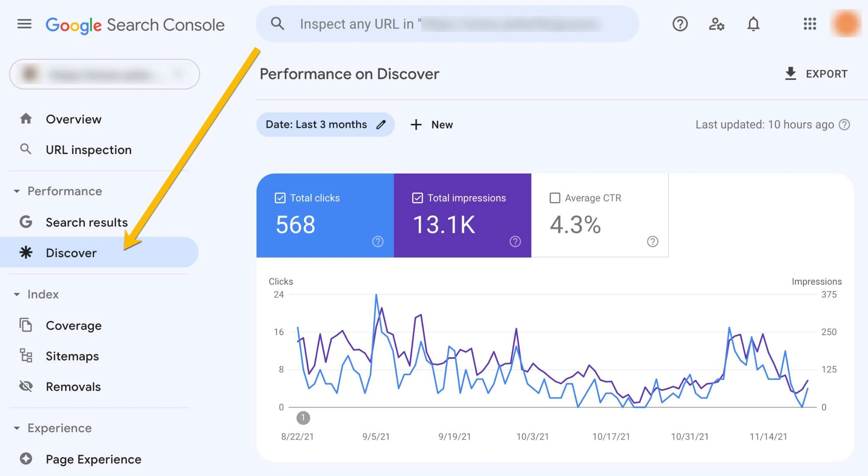Screen dimensions: 868x476
Task: Click the 10/17/21 axis date label
Action: coord(611,437)
